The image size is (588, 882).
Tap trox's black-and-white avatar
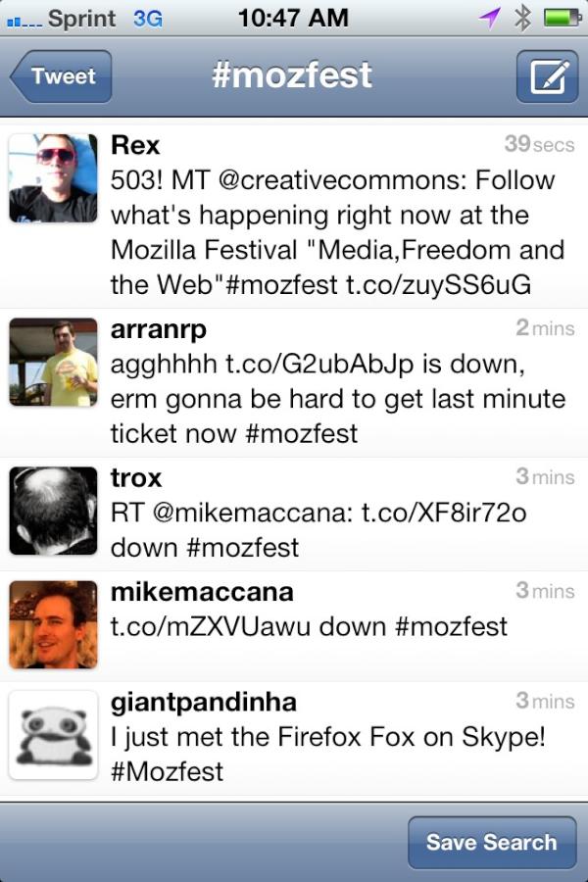click(x=54, y=511)
